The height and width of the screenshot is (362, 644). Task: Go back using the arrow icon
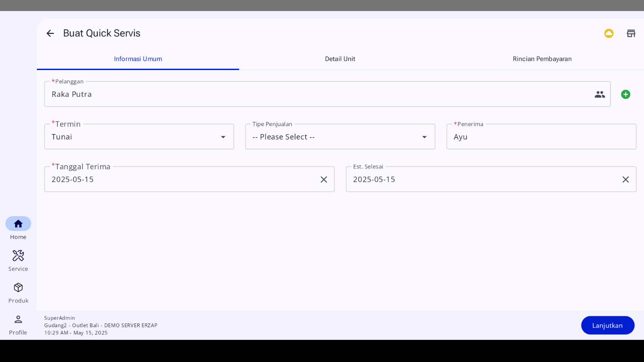click(x=50, y=34)
